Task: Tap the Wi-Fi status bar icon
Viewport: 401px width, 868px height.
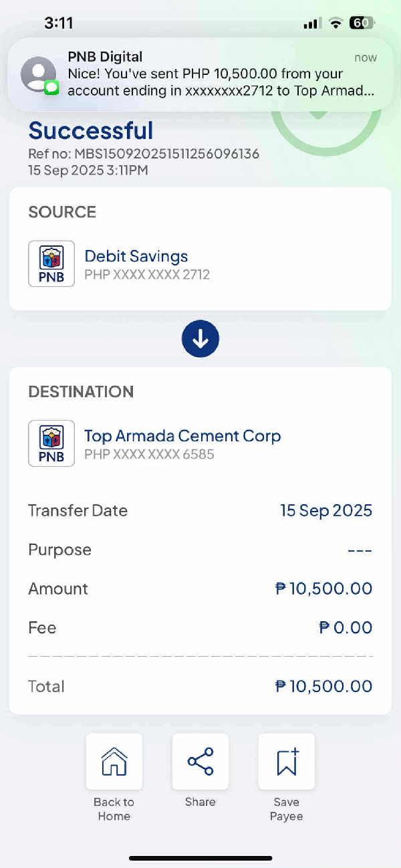Action: point(336,23)
